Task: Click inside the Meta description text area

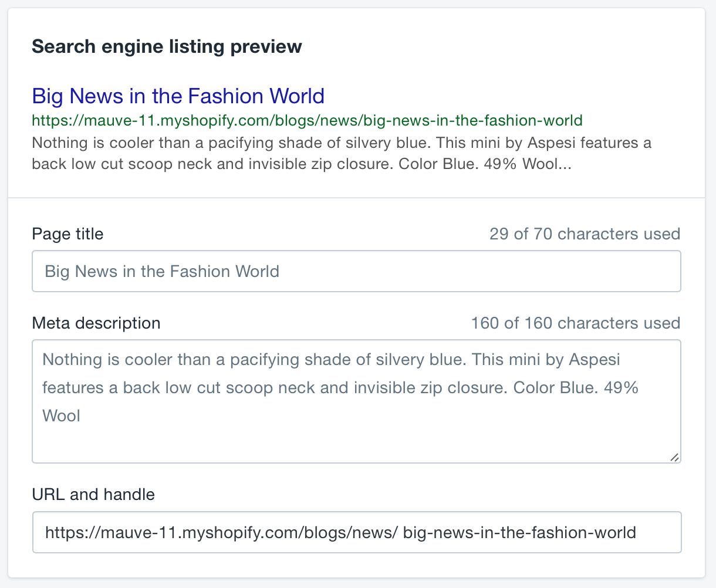Action: [x=356, y=401]
